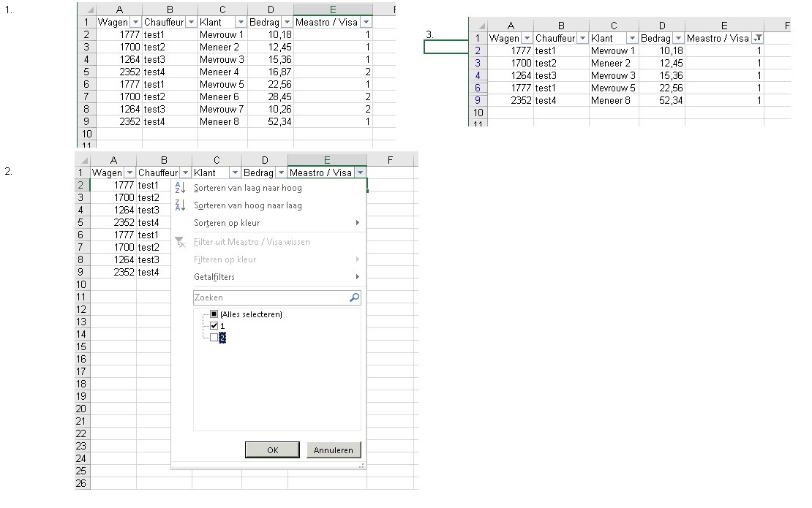Open filtered Meastro / Visa dropdown in sheet 3

(x=758, y=38)
